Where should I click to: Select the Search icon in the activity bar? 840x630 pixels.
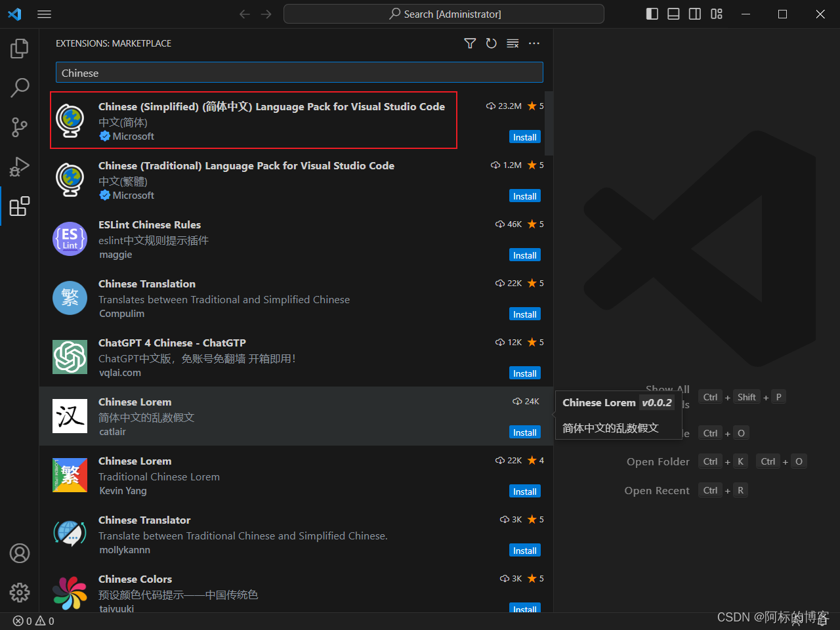click(x=20, y=87)
